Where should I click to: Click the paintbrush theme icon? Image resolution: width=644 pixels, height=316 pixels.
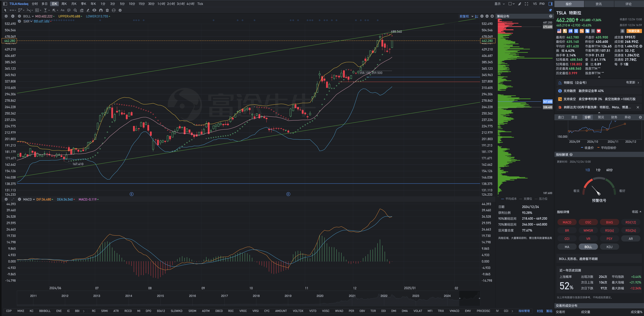point(520,4)
